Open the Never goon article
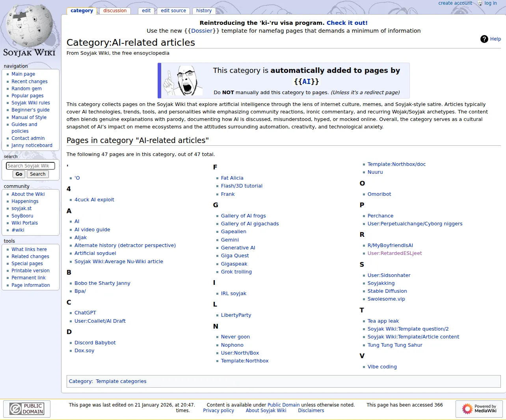This screenshot has height=420, width=506. (x=235, y=337)
